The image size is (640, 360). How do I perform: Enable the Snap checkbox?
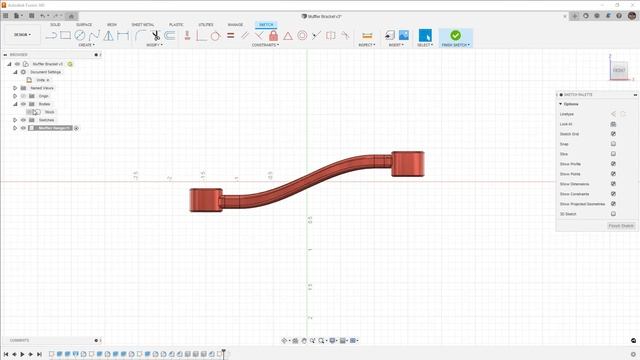pyautogui.click(x=613, y=144)
